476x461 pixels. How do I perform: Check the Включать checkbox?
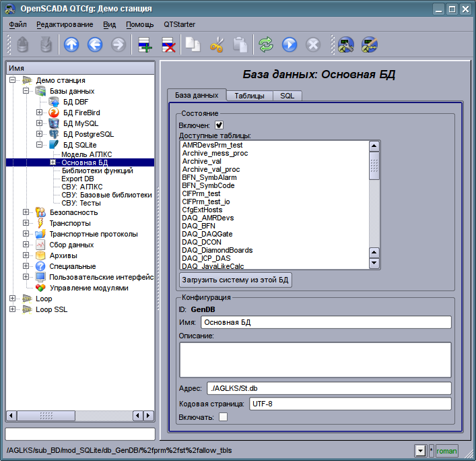click(223, 417)
